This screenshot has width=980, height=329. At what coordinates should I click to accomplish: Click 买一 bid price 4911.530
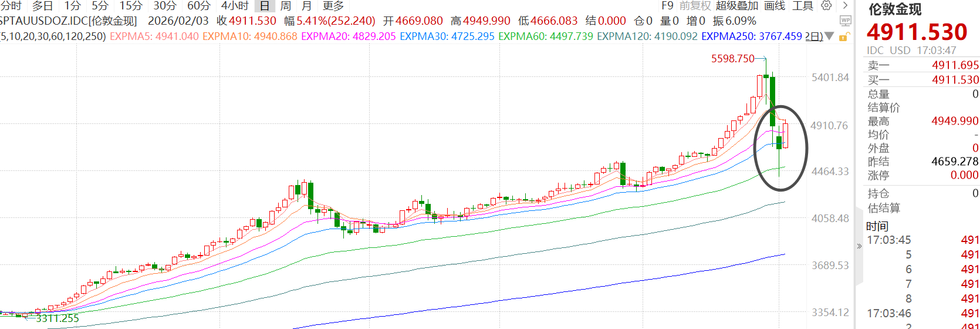point(955,80)
